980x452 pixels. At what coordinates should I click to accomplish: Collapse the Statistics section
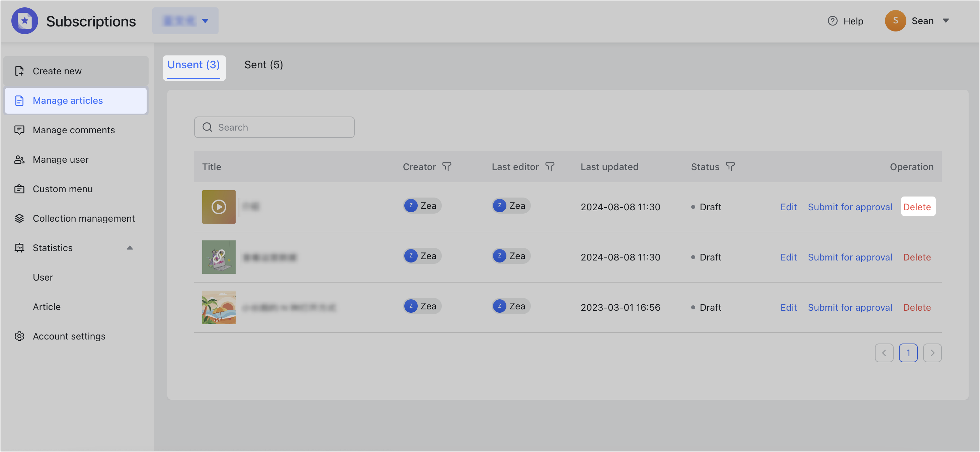tap(130, 248)
